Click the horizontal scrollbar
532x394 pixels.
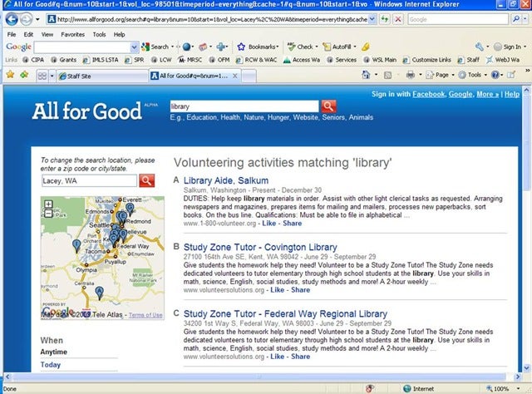pyautogui.click(x=259, y=377)
